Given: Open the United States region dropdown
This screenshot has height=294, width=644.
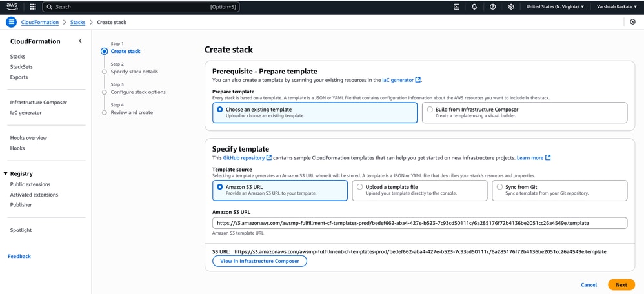Looking at the screenshot, I should pyautogui.click(x=555, y=6).
